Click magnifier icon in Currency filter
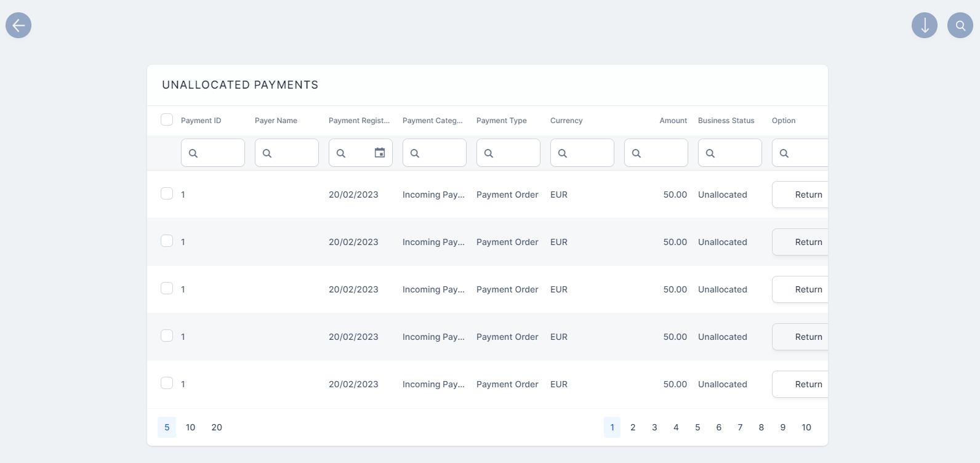Screen dimensions: 980x463 click(563, 153)
